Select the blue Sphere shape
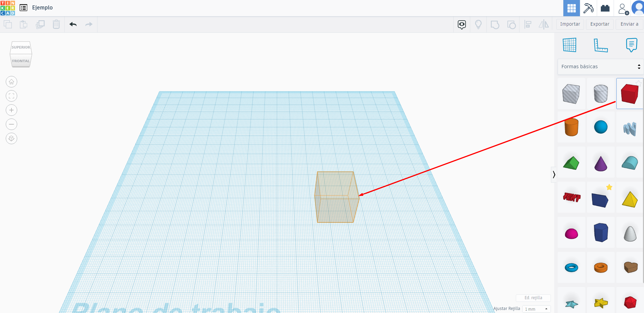This screenshot has height=313, width=644. click(600, 127)
